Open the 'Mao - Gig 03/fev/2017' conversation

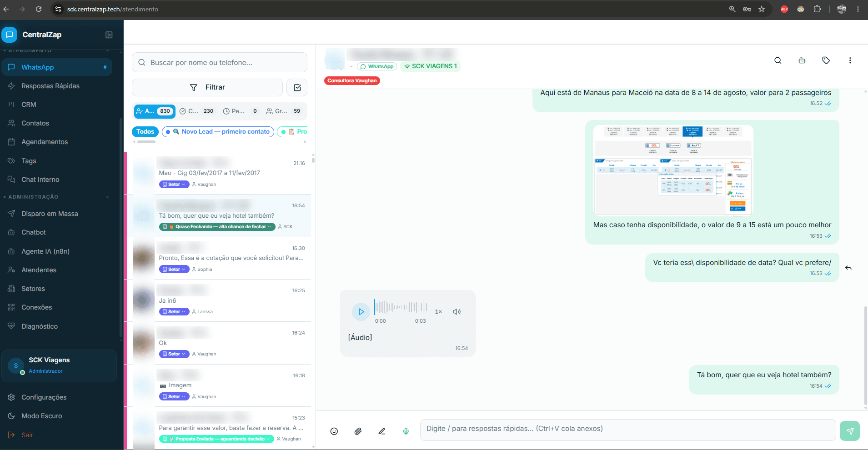[x=218, y=173]
